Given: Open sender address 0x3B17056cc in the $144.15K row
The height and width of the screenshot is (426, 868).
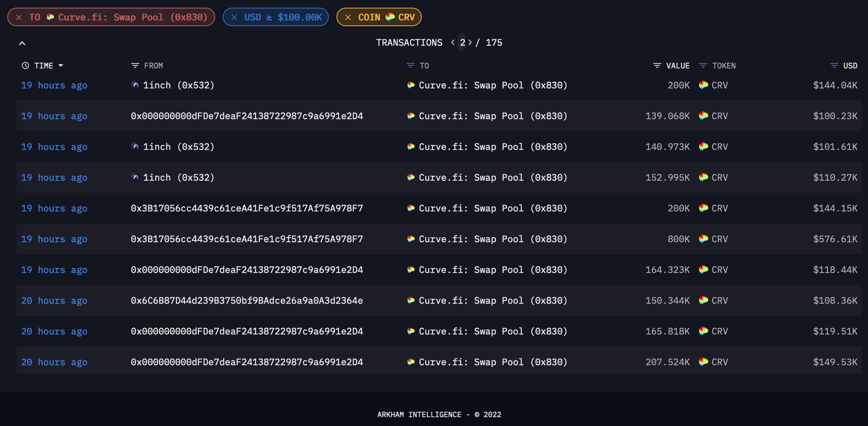Looking at the screenshot, I should (x=247, y=208).
